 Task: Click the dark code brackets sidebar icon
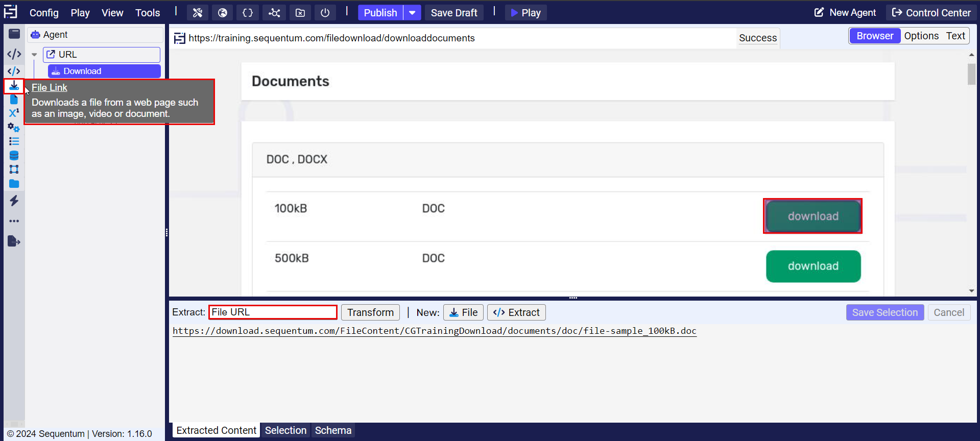pos(14,54)
